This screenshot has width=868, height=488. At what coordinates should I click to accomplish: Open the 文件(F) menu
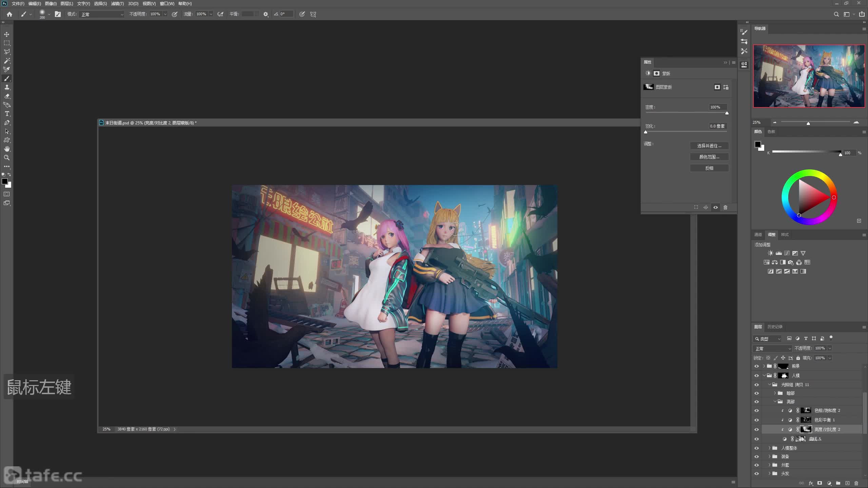pos(18,4)
